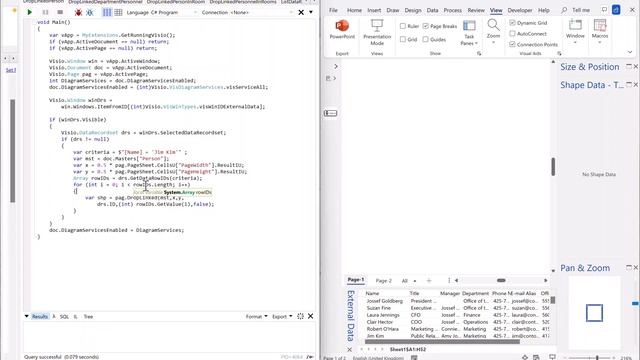Close the LINQPad results panel
Screen dimensions: 640x360
pos(311,316)
